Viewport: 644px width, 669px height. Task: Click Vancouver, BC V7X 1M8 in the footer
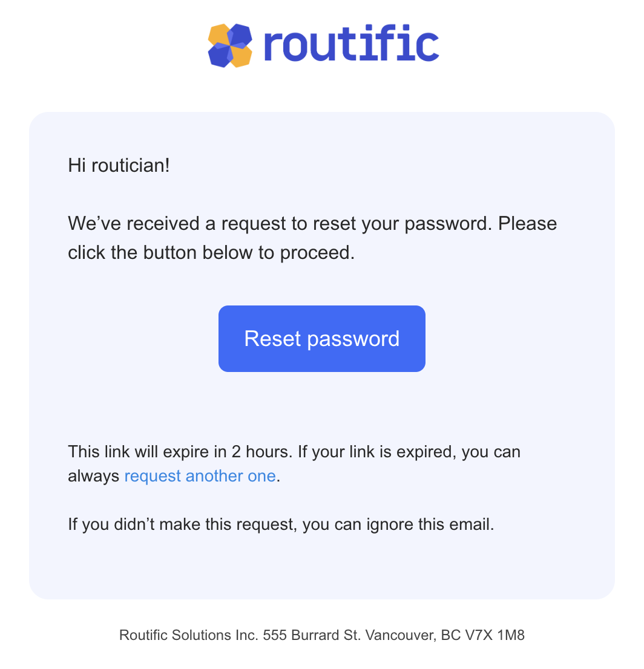pyautogui.click(x=444, y=635)
